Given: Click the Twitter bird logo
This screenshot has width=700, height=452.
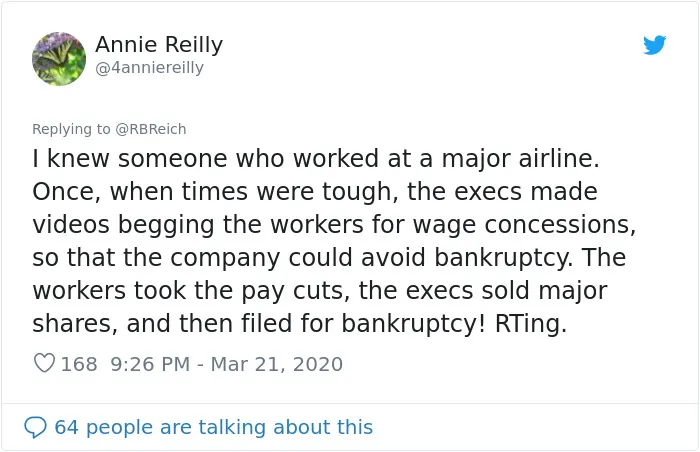Looking at the screenshot, I should coord(654,45).
